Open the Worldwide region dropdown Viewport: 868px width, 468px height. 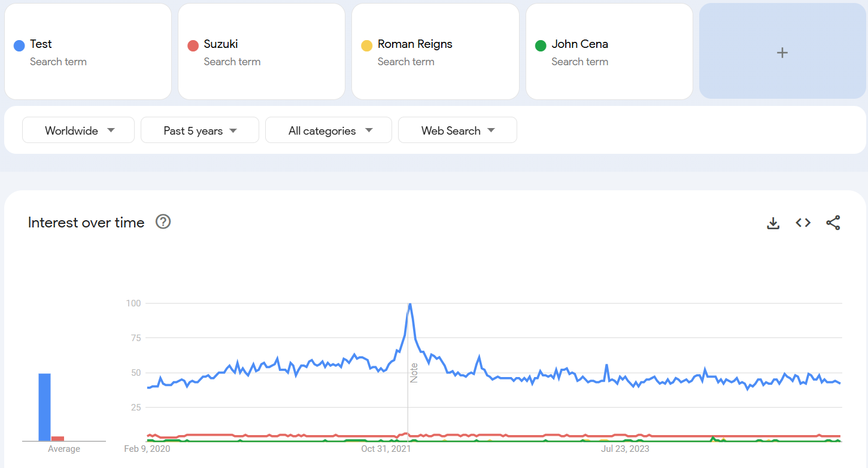click(78, 130)
